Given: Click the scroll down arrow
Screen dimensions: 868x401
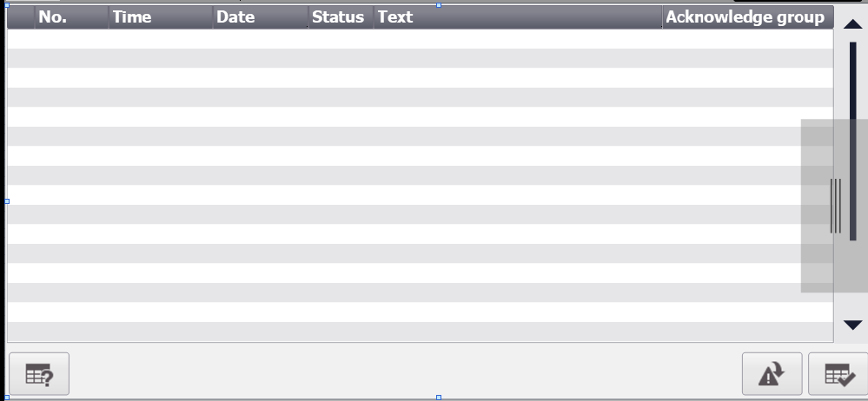Looking at the screenshot, I should tap(852, 325).
